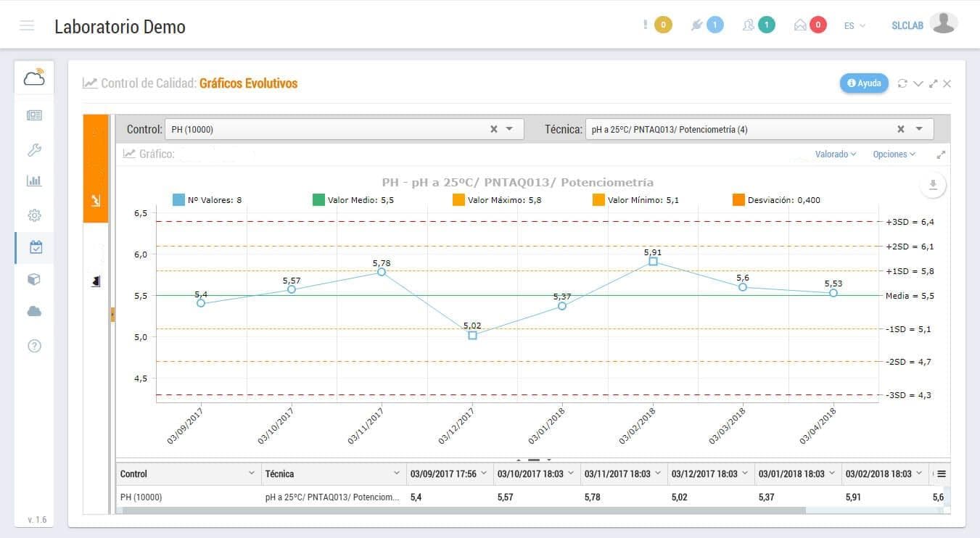Open the wrench tools sidebar icon

click(34, 150)
